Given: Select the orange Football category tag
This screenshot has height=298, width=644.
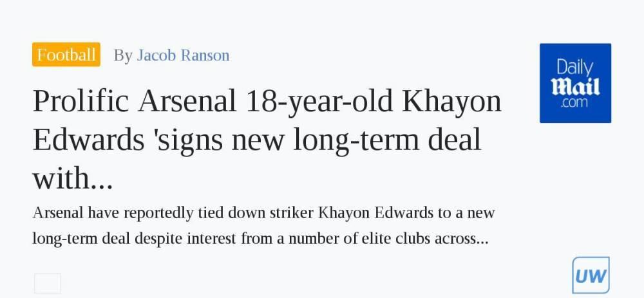Looking at the screenshot, I should (x=66, y=54).
